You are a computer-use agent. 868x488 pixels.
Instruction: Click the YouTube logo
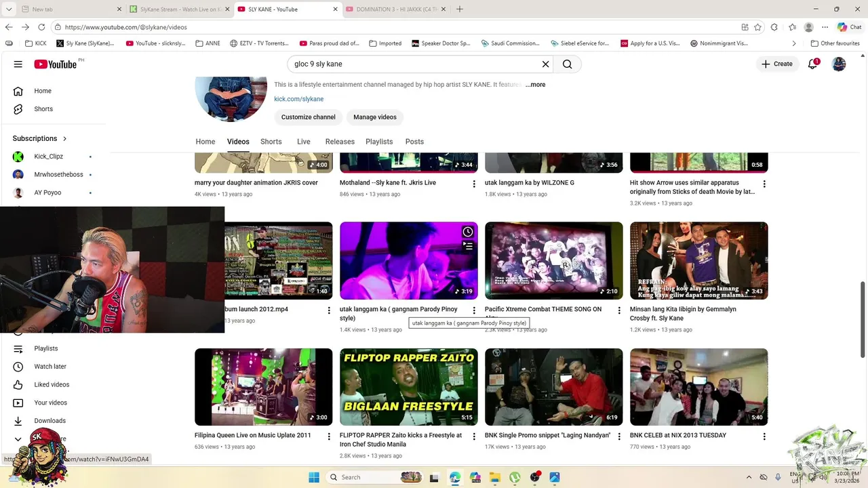pos(56,64)
